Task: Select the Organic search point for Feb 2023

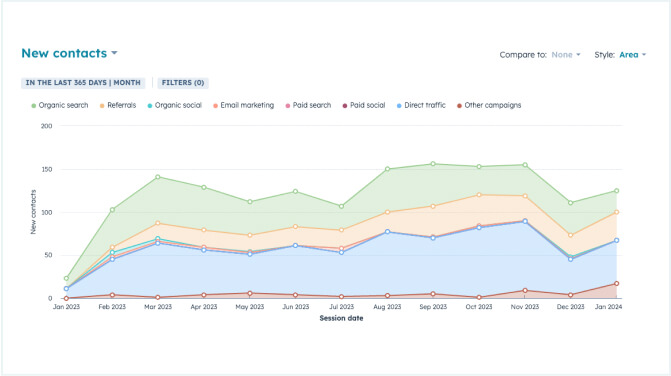Action: pyautogui.click(x=113, y=210)
